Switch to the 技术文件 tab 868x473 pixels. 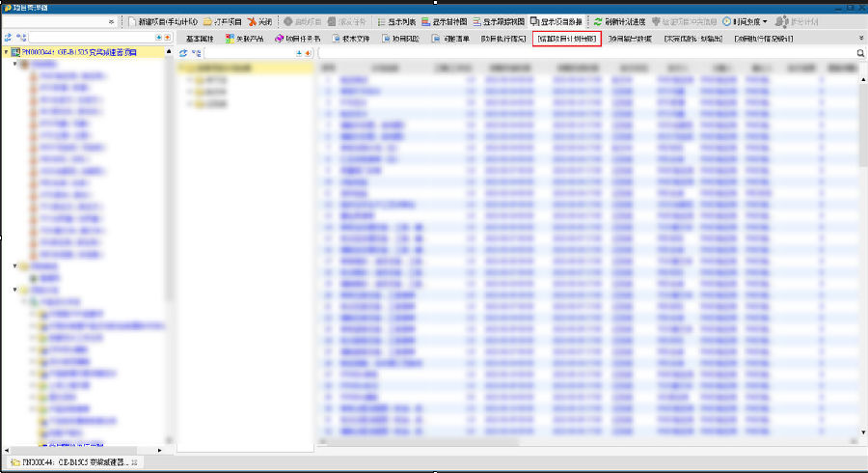click(351, 39)
